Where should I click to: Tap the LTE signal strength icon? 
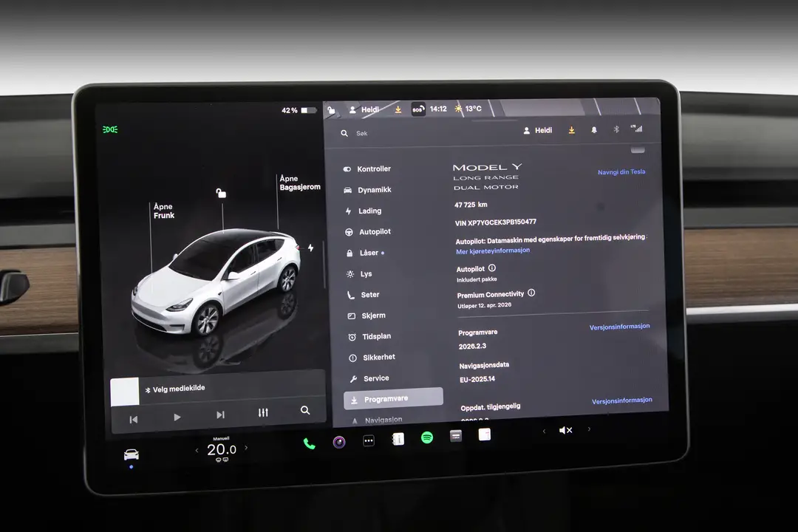pyautogui.click(x=637, y=129)
